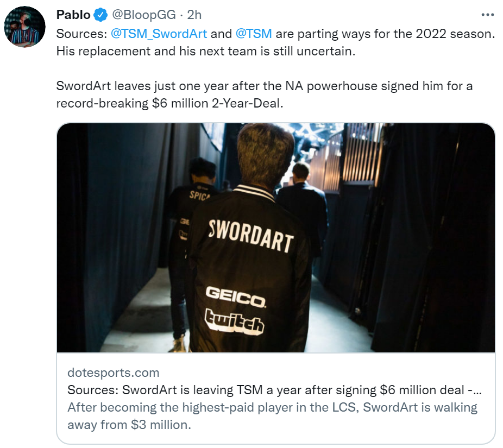Click the display name Pablo
Image resolution: width=503 pixels, height=448 pixels.
click(73, 15)
